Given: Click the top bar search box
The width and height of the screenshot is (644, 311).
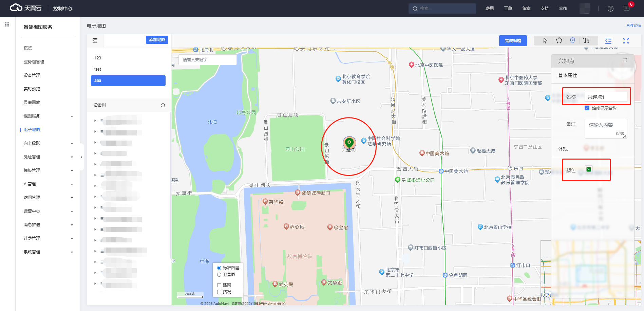Looking at the screenshot, I should [442, 8].
